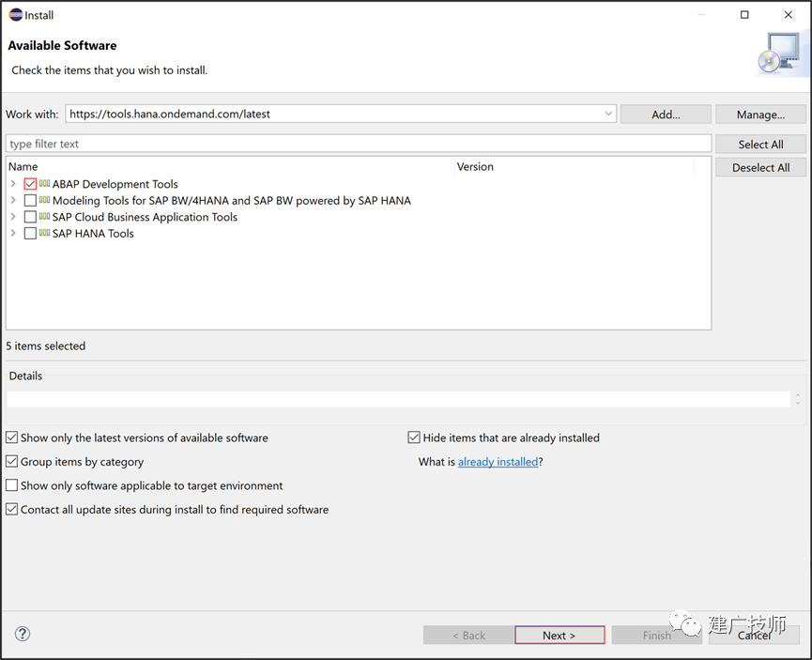Uncheck the ABAP Development Tools checkbox
The height and width of the screenshot is (660, 812).
click(x=30, y=184)
